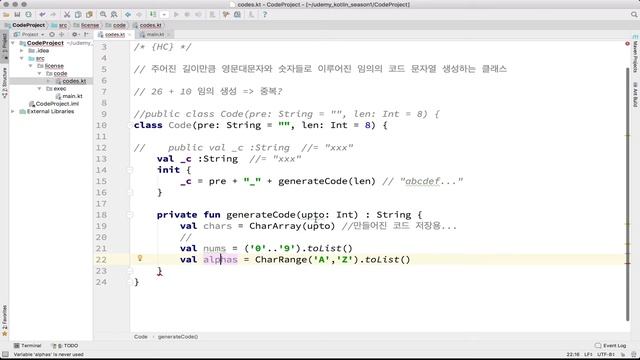Click the LF line separator indicator

pos(588,355)
